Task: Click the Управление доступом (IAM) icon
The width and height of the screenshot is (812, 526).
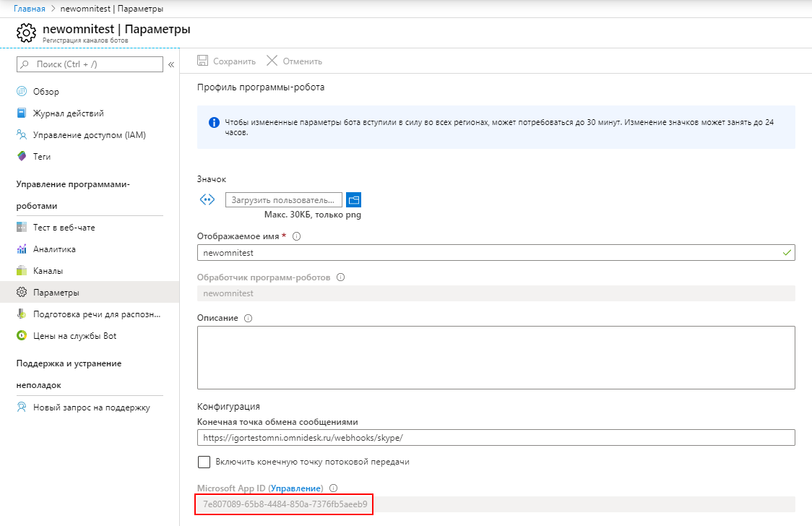Action: click(x=22, y=134)
